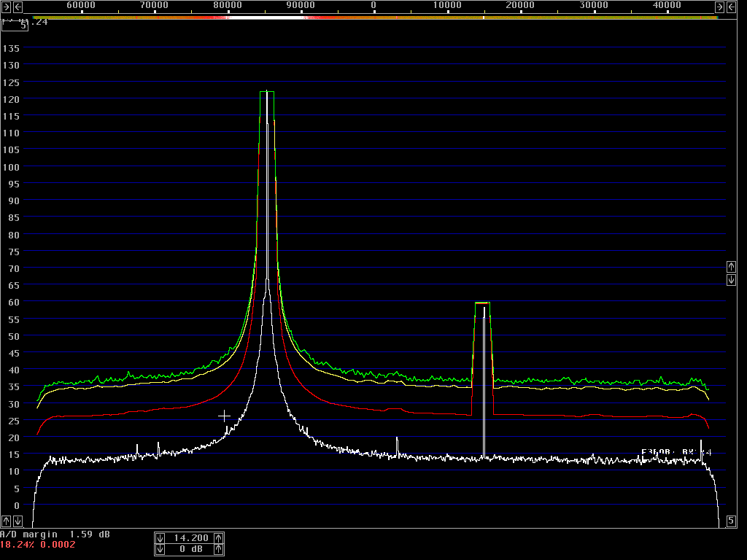Click the 10000 frequency scale label
This screenshot has height=560, width=747.
click(x=447, y=5)
